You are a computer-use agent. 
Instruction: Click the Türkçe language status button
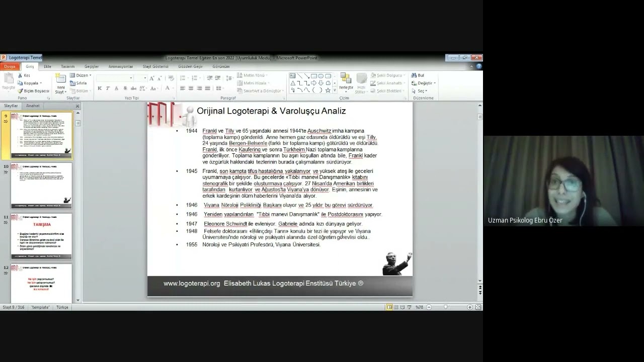pyautogui.click(x=62, y=307)
